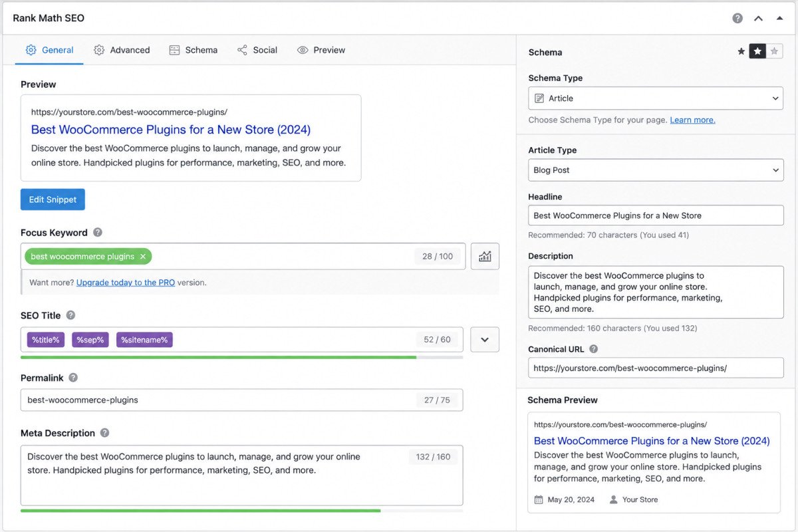Viewport: 798px width, 532px height.
Task: Click the focus keyword input field
Action: pos(243,256)
